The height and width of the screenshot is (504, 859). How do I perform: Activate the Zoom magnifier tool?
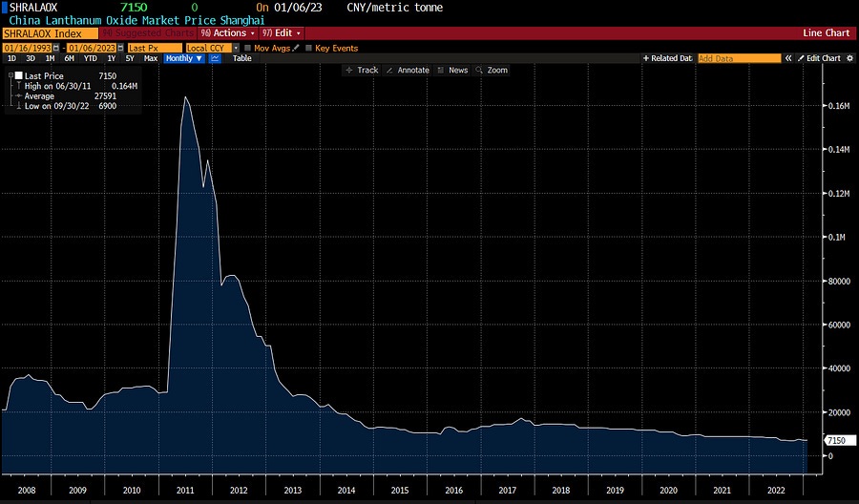click(x=492, y=70)
